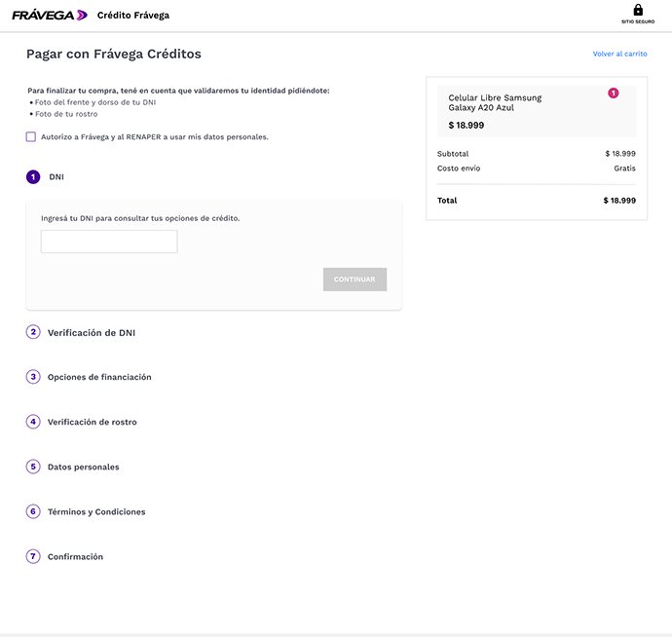Image resolution: width=672 pixels, height=637 pixels.
Task: Expand the Confirmación step
Action: (x=75, y=557)
